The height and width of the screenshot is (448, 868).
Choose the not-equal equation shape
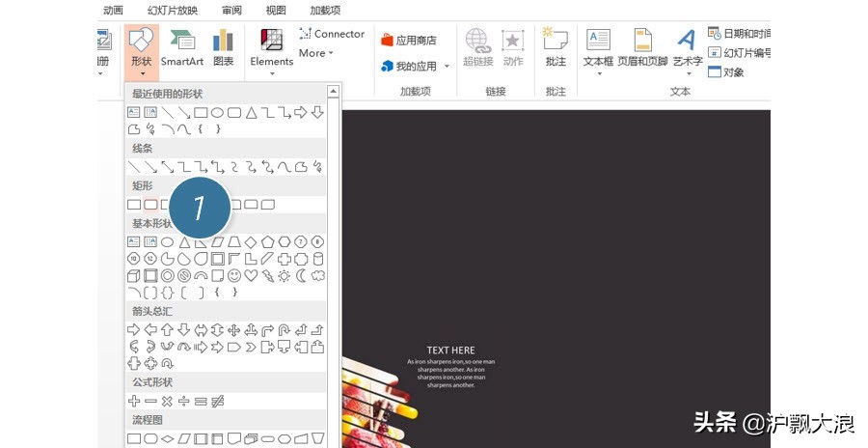coord(218,401)
